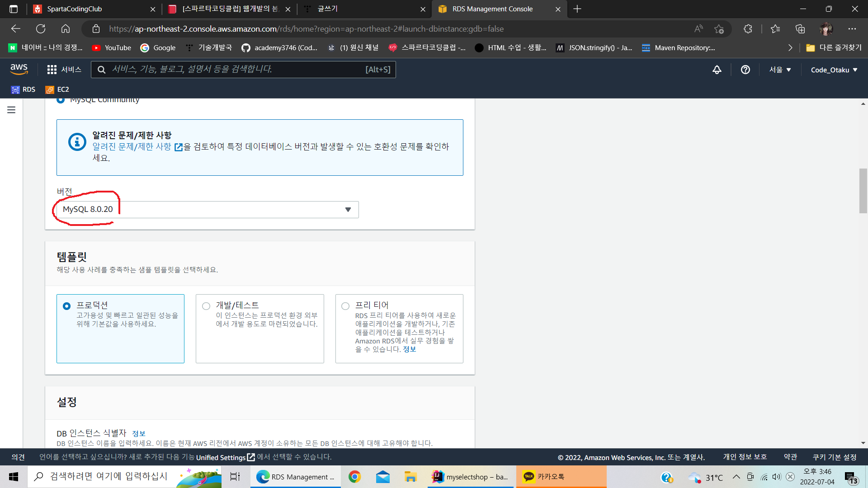This screenshot has width=868, height=488.
Task: Select the 개발/테스트 template option
Action: coord(206,306)
